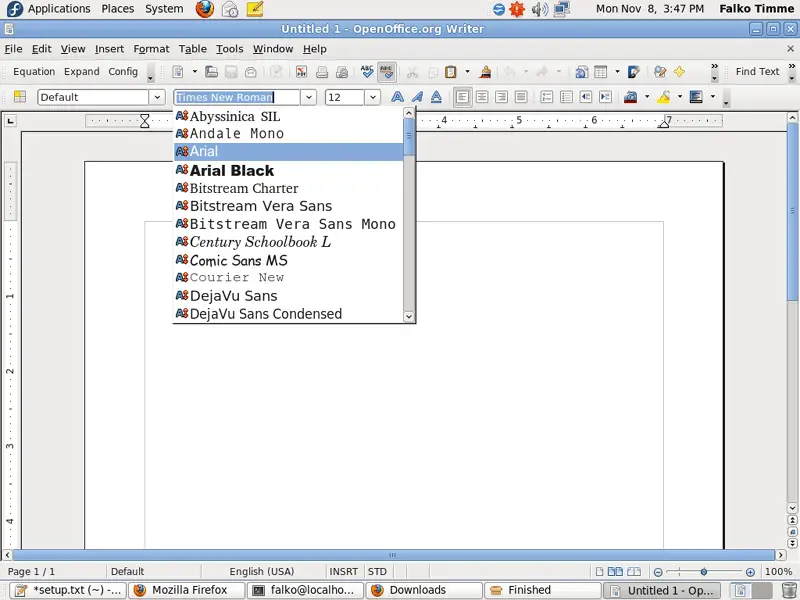Toggle AutoSpellcheck button

tap(387, 72)
